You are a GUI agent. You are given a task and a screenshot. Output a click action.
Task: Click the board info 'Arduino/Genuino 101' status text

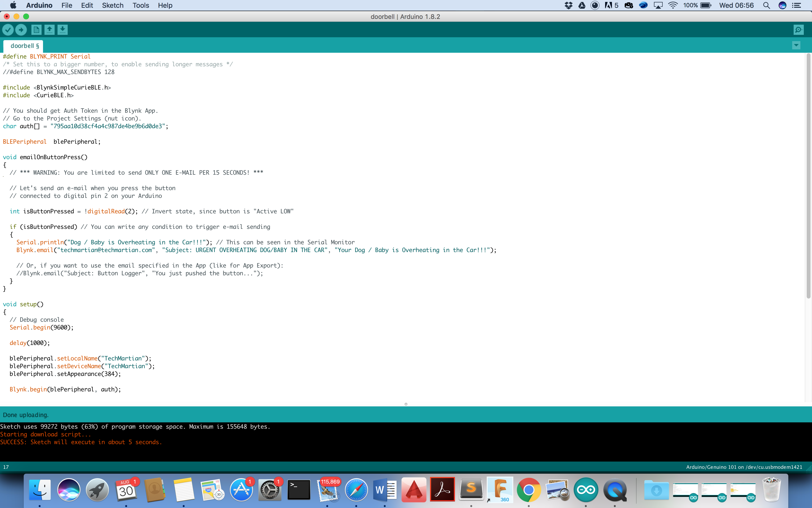point(744,467)
